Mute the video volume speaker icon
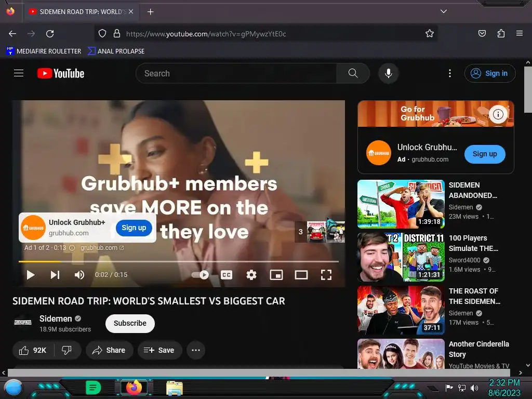Screen dimensions: 532x399 (79, 275)
